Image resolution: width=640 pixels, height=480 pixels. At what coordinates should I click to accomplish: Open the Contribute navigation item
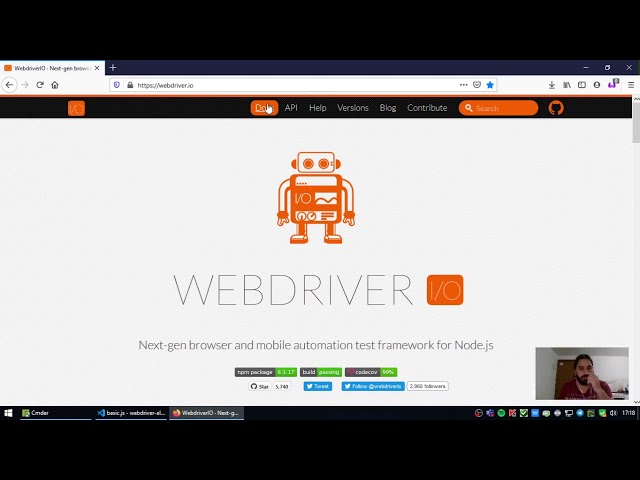[x=427, y=108]
